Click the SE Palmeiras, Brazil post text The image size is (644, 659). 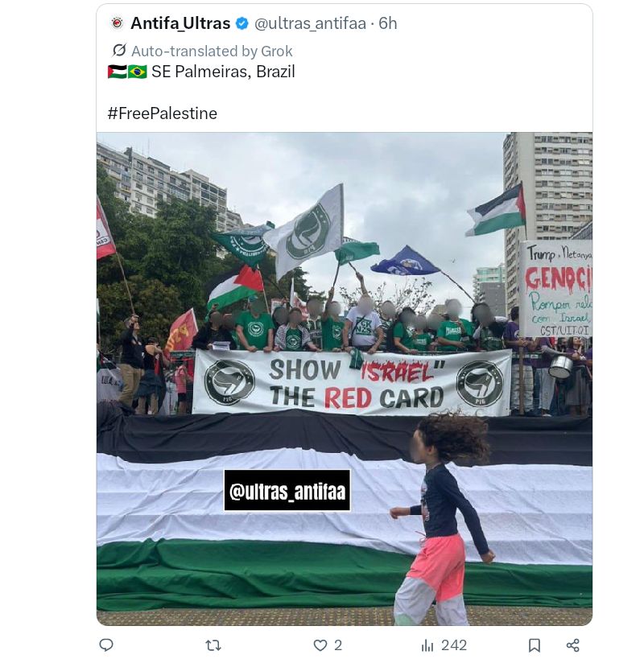(223, 72)
